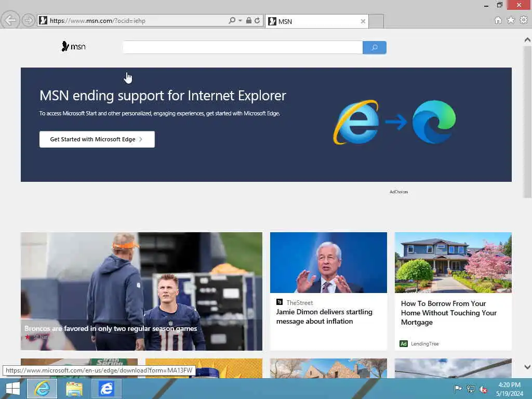The height and width of the screenshot is (399, 532).
Task: Click the green Ad badge icon
Action: click(x=403, y=344)
